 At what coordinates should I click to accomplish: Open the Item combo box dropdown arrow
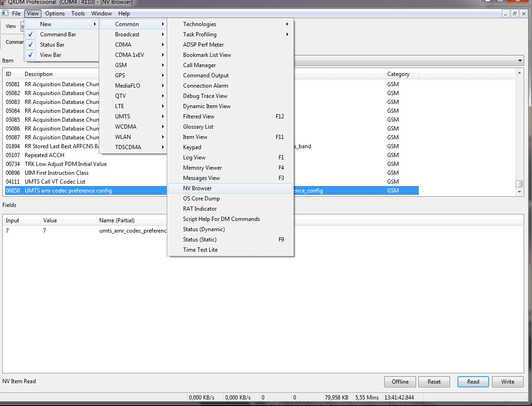520,61
